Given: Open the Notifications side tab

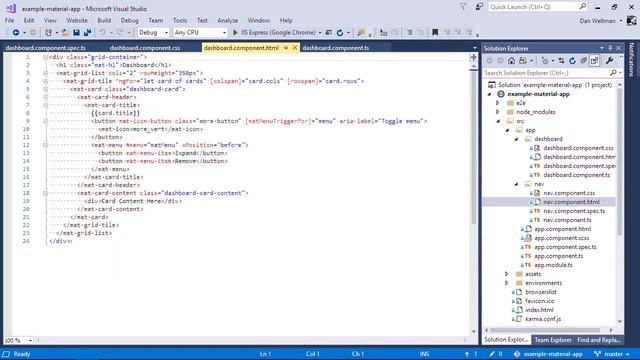Looking at the screenshot, I should (x=632, y=60).
